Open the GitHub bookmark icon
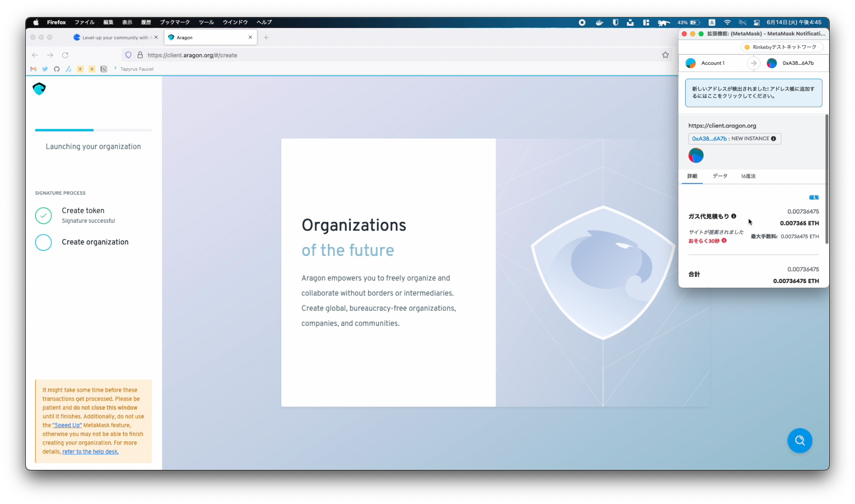The width and height of the screenshot is (855, 504). coord(57,69)
